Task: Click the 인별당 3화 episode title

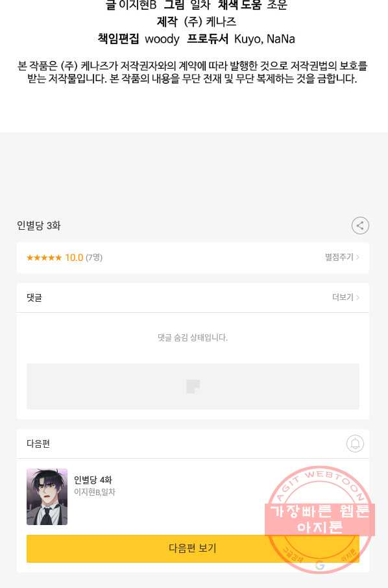Action: click(x=39, y=225)
